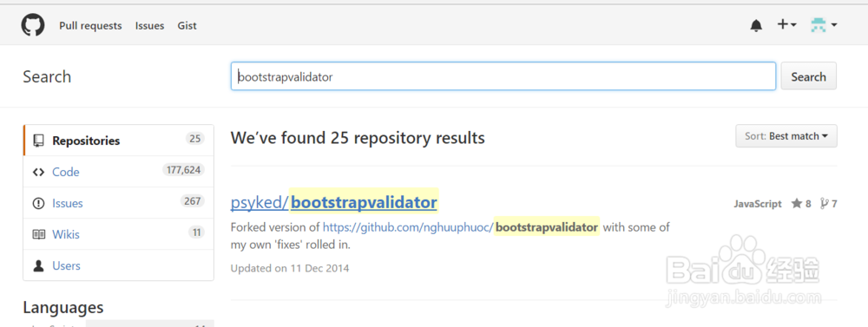The height and width of the screenshot is (327, 868).
Task: Click the Languages heading
Action: 63,307
